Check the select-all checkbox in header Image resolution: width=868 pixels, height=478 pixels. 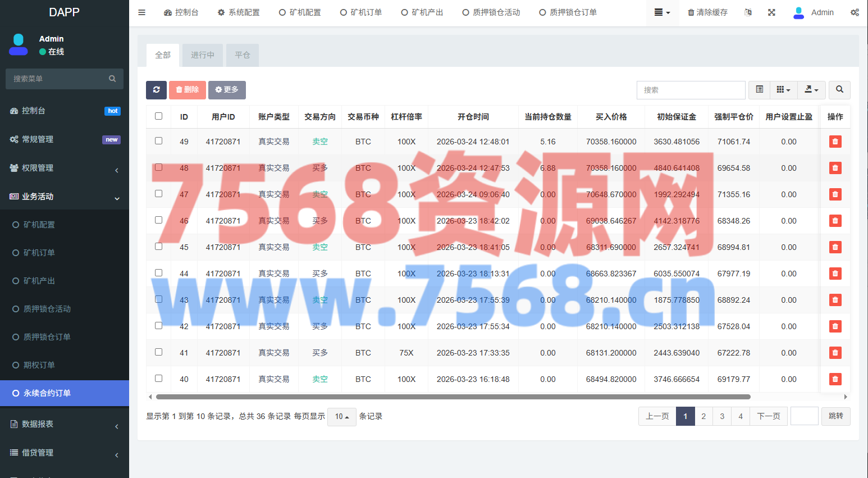coord(158,116)
